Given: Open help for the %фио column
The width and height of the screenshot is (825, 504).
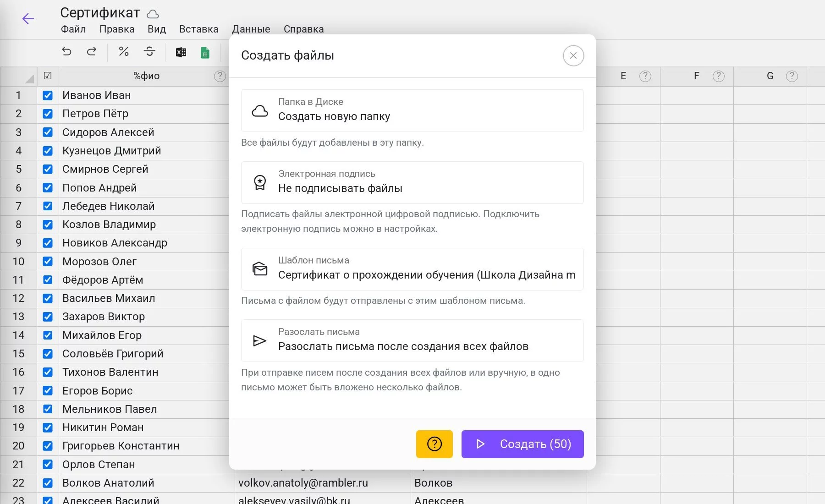Looking at the screenshot, I should pyautogui.click(x=220, y=76).
